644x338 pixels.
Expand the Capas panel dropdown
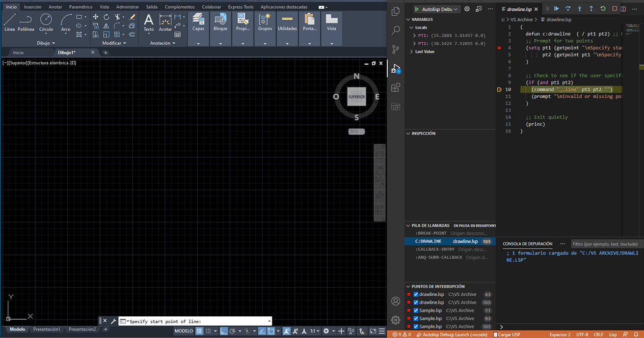pos(198,43)
